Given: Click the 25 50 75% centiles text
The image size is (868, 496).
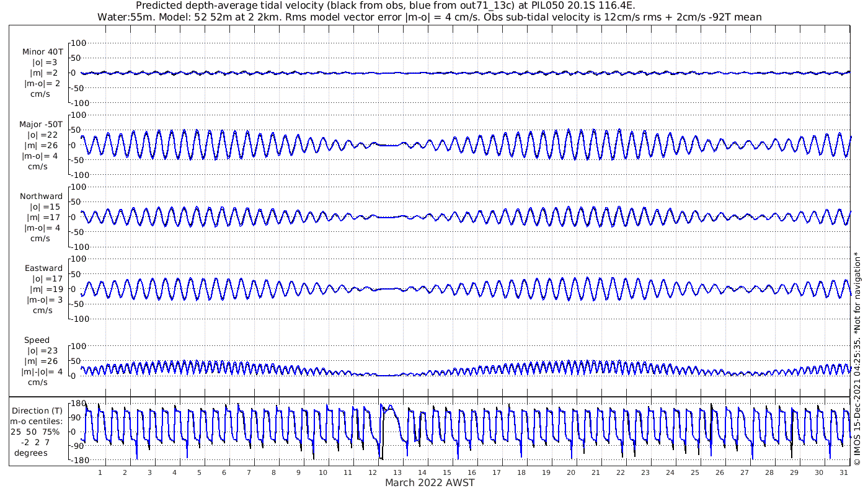Looking at the screenshot, I should 38,432.
